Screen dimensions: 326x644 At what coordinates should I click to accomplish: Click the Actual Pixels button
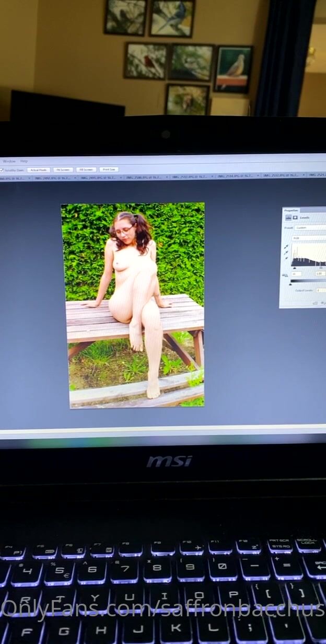coord(39,170)
